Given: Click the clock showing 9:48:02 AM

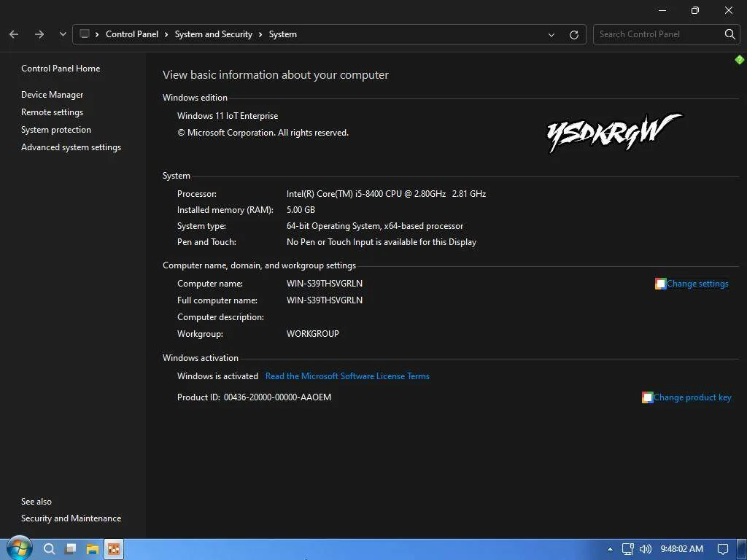Looking at the screenshot, I should tap(682, 549).
